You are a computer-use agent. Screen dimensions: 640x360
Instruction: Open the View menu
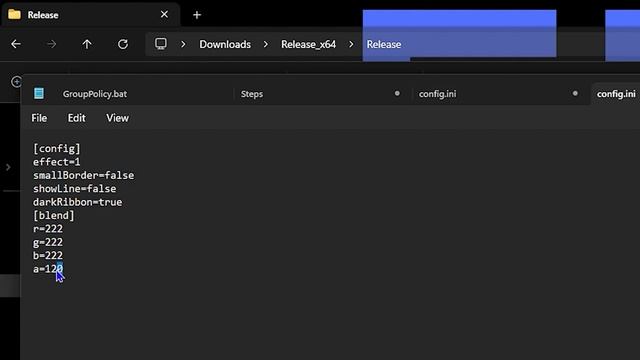coord(118,118)
